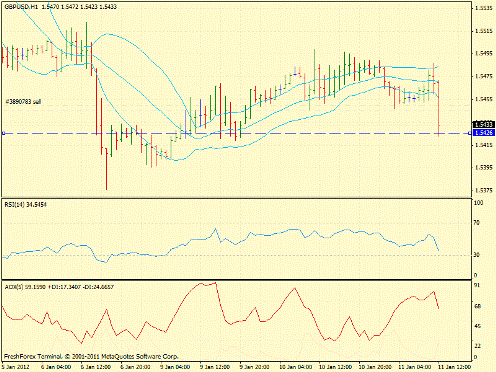Click the ADX scale value 22
Screen dimensions: 496x372
click(x=477, y=346)
